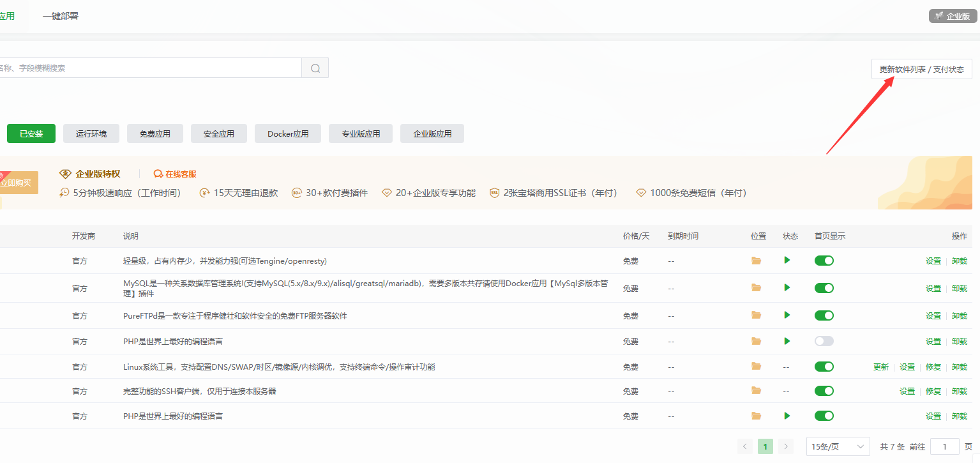
Task: Switch to the 一键部署 tab
Action: (61, 16)
